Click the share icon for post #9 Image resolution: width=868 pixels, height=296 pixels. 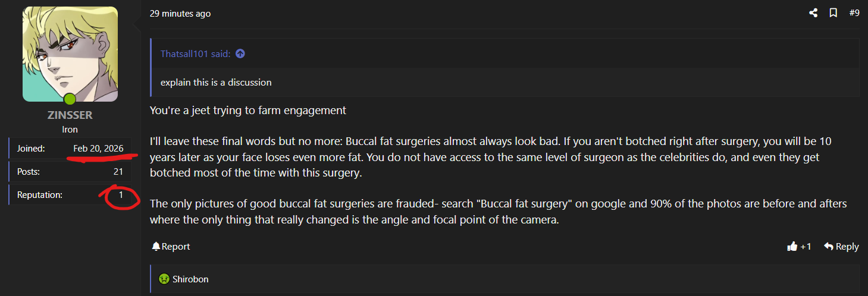tap(813, 12)
